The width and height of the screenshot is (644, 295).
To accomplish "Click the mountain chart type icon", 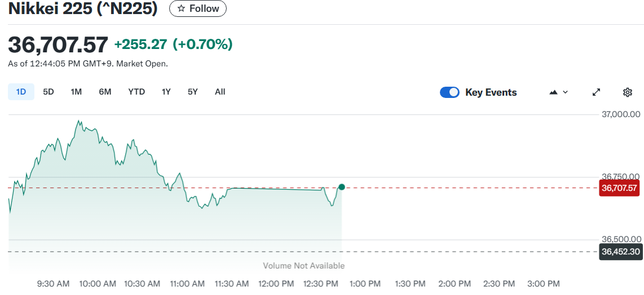I will click(x=553, y=92).
